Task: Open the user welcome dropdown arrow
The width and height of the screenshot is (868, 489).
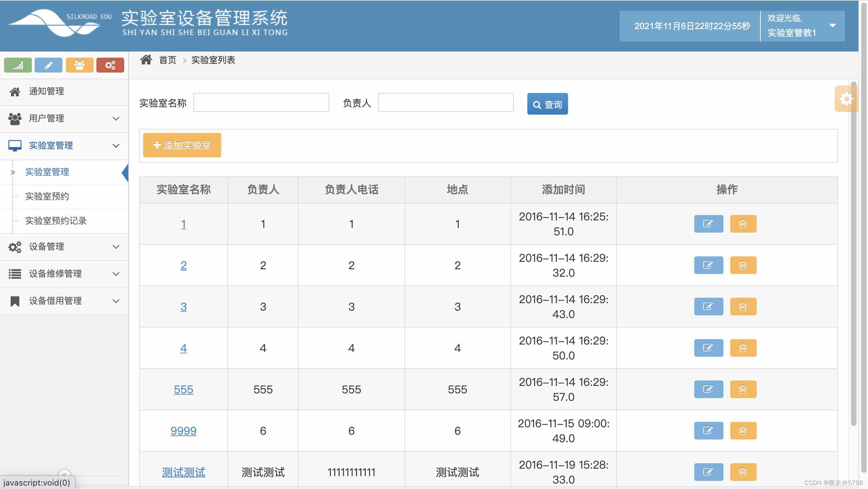Action: click(x=832, y=26)
